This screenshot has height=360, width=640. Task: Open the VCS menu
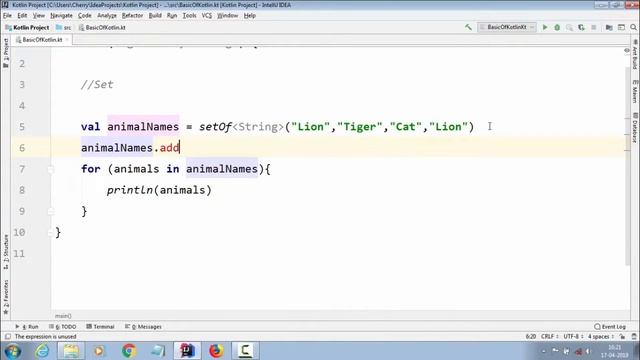[207, 16]
